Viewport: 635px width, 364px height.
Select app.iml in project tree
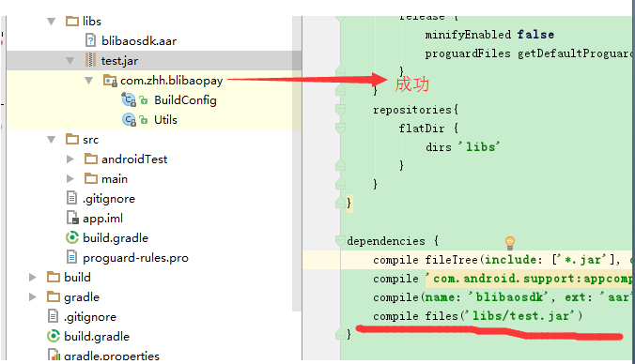click(102, 219)
